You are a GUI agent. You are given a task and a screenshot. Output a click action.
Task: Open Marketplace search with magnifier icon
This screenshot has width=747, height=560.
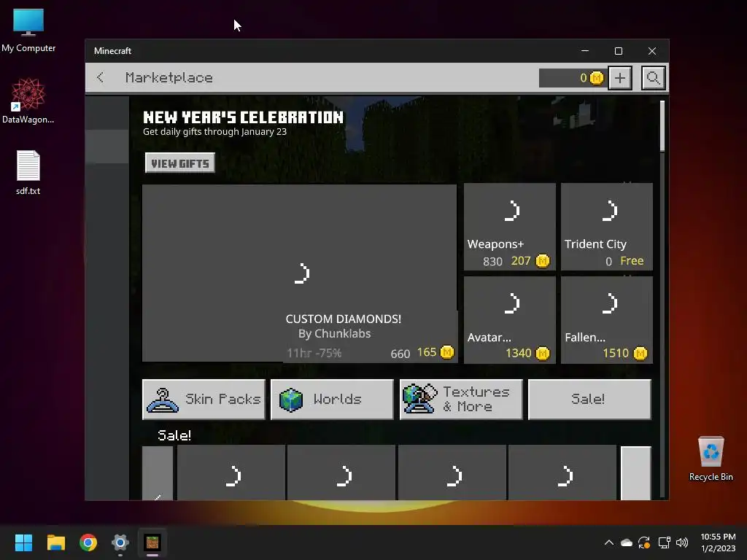[653, 77]
